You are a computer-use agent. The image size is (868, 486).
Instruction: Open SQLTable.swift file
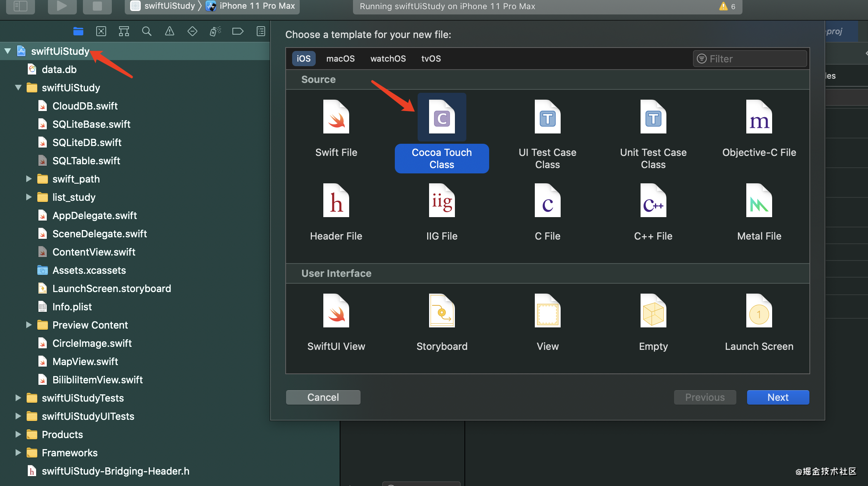tap(86, 160)
